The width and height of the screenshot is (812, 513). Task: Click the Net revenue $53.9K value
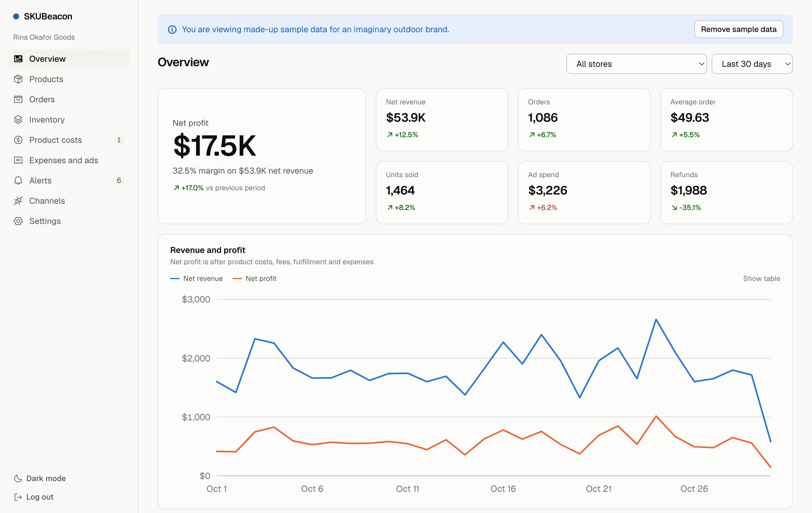[x=406, y=118]
